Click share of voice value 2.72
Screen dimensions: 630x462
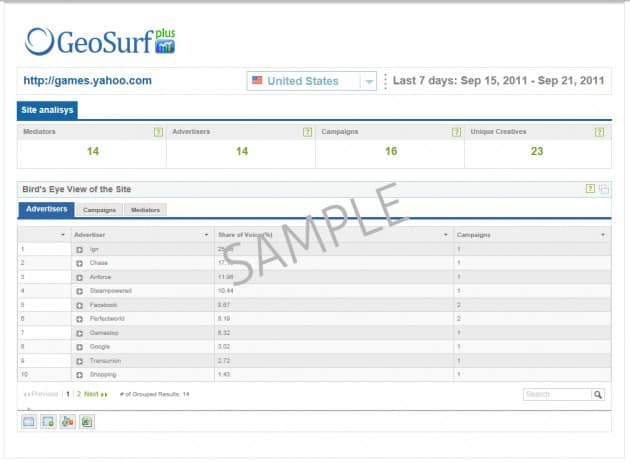(224, 360)
